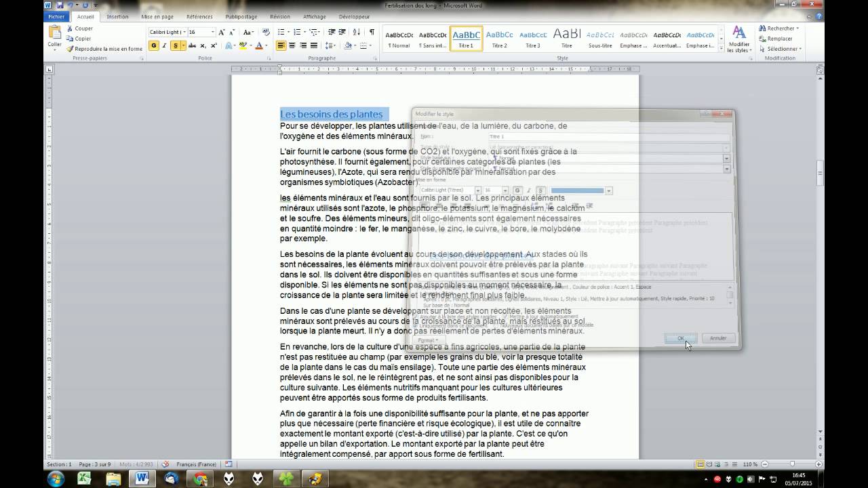This screenshot has width=868, height=488.
Task: Expand styles gallery more arrow
Action: 720,48
